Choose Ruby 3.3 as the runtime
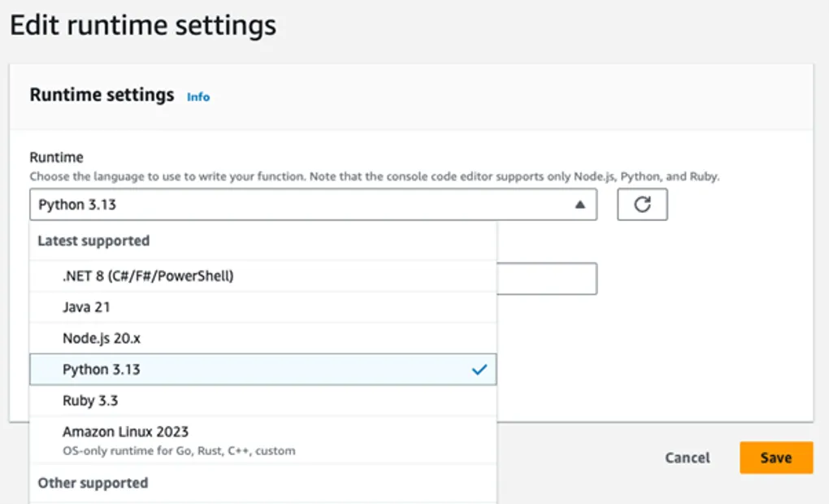829x504 pixels. [x=90, y=401]
